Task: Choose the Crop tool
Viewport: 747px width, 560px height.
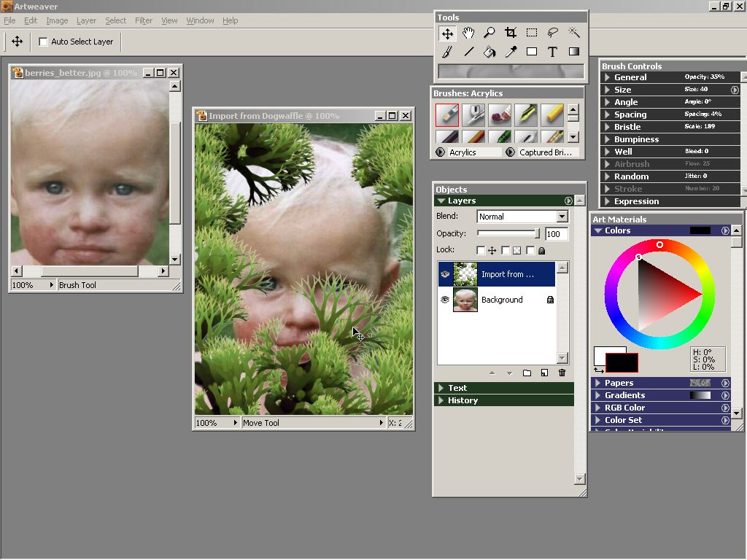Action: (x=511, y=33)
